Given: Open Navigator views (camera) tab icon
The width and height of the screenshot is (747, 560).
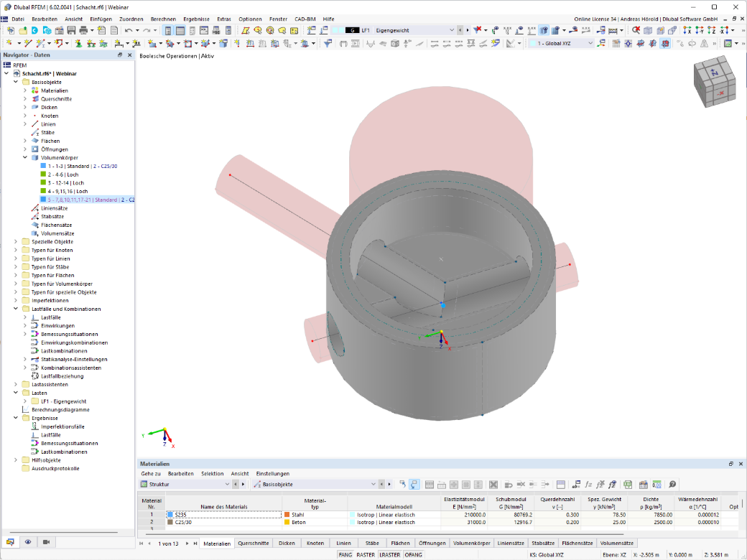Looking at the screenshot, I should (46, 542).
